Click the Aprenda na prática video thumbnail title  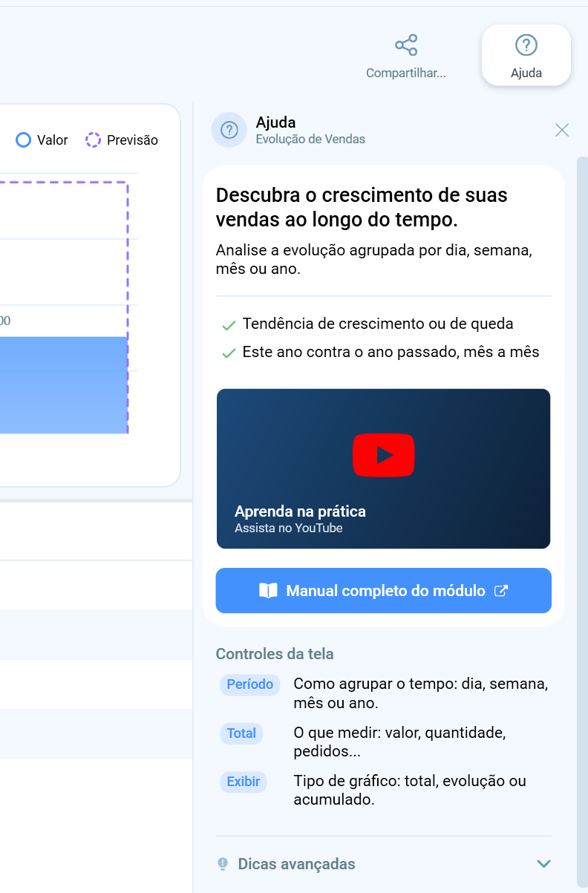coord(300,511)
